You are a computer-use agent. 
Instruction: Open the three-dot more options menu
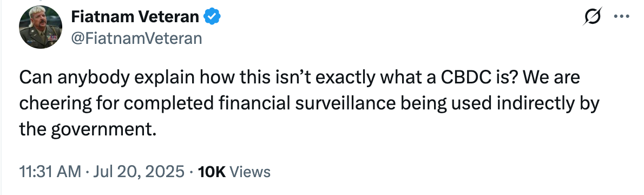coord(621,17)
